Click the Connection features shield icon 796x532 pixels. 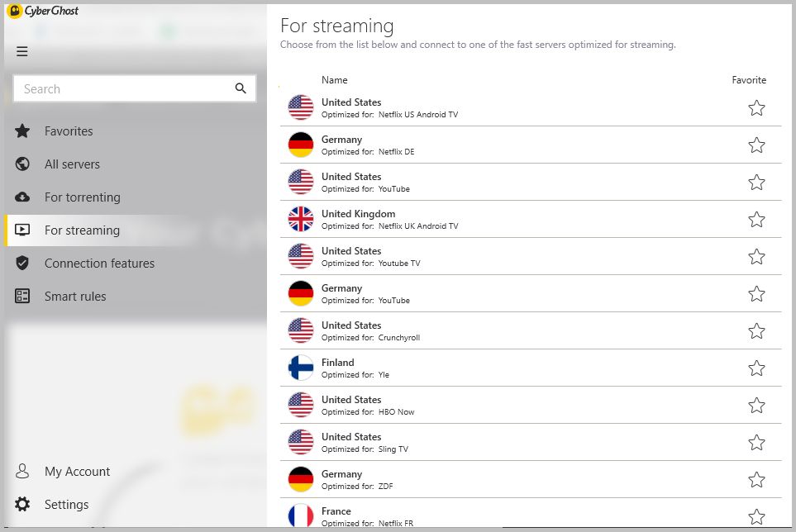23,264
